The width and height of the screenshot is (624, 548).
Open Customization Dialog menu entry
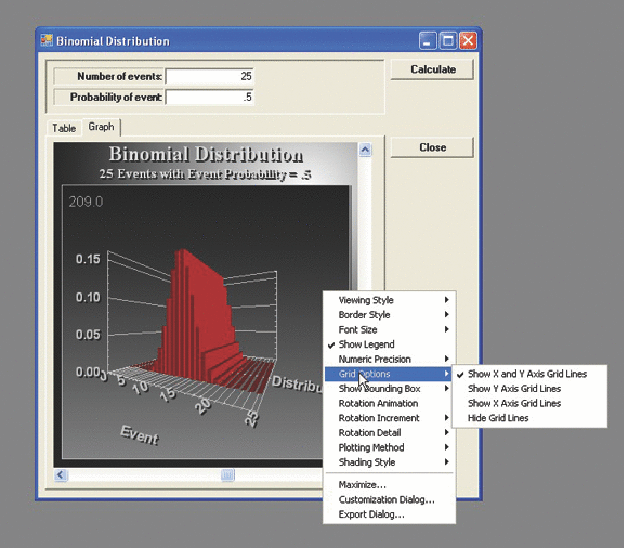coord(386,500)
